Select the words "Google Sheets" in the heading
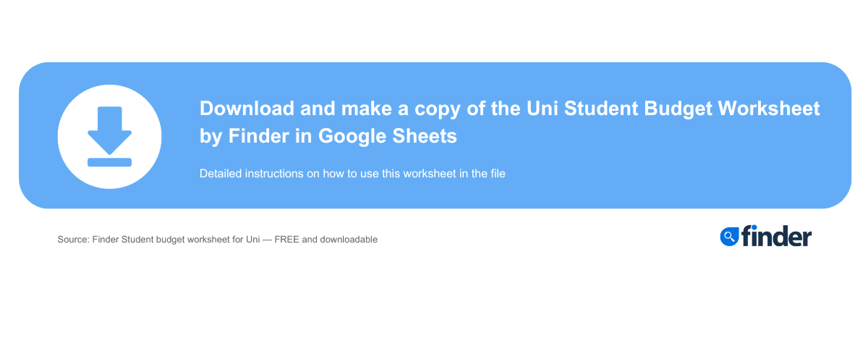Image resolution: width=868 pixels, height=362 pixels. click(x=387, y=135)
